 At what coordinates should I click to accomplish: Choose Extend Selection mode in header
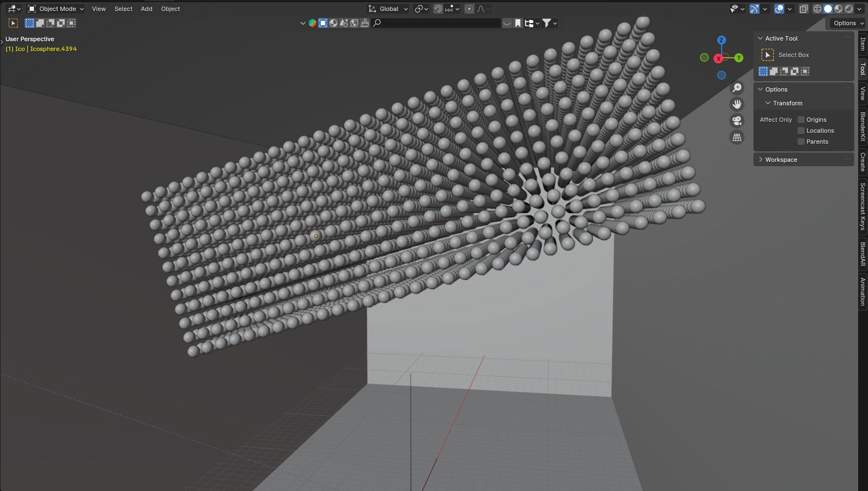point(40,23)
